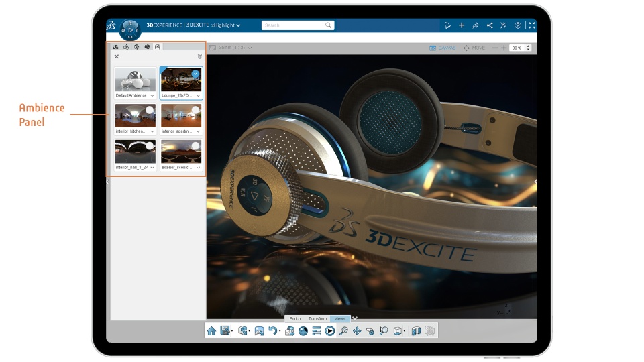Click the Dassault Systèmes 3DS logo
This screenshot has width=644, height=362.
click(111, 25)
